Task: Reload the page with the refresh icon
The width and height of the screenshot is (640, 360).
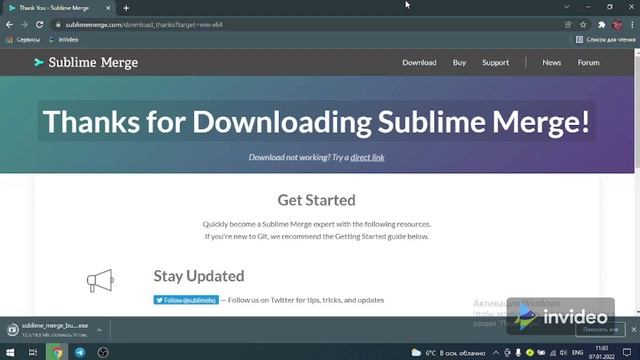Action: [40, 25]
